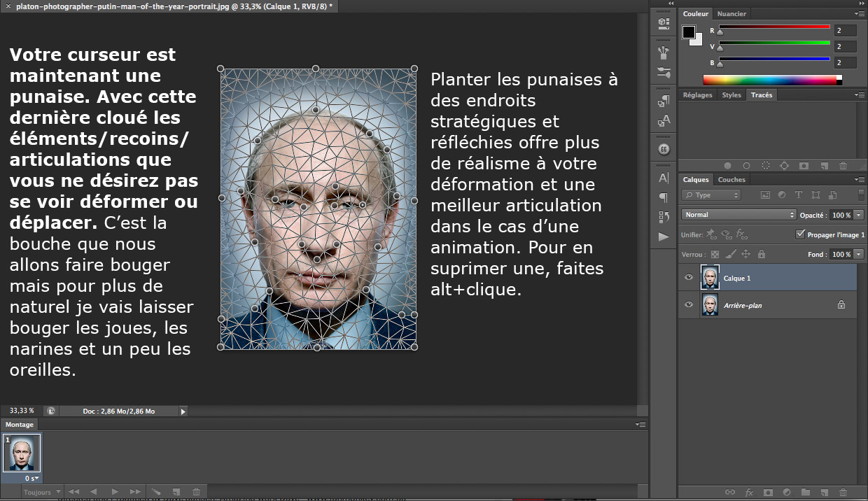This screenshot has height=501, width=868.
Task: Hide the Calque 1 layer using its eye
Action: (x=689, y=278)
